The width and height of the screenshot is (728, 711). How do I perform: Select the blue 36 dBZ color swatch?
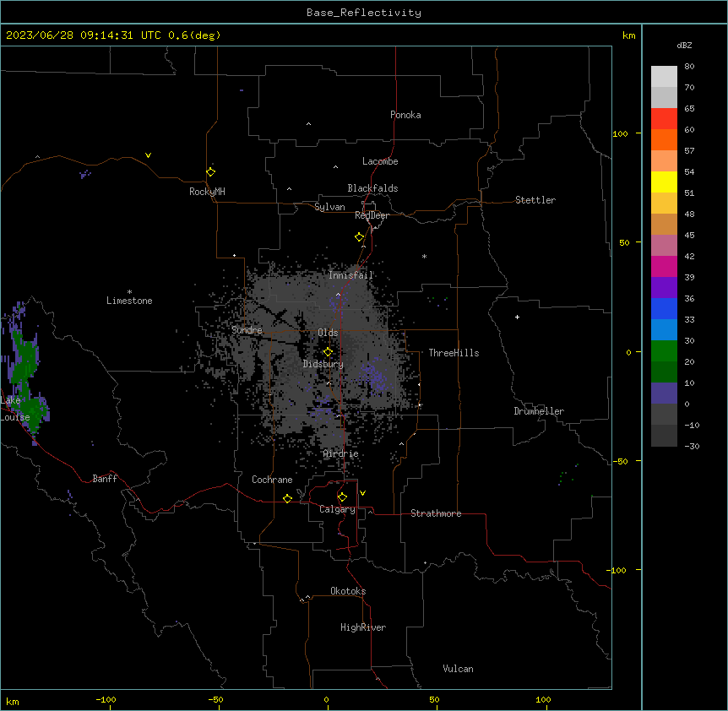tap(664, 308)
